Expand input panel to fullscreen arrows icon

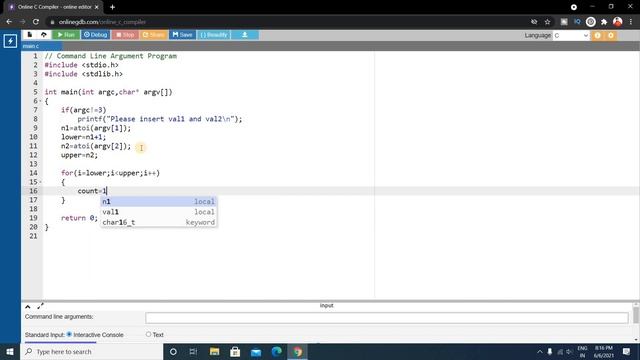(40, 306)
